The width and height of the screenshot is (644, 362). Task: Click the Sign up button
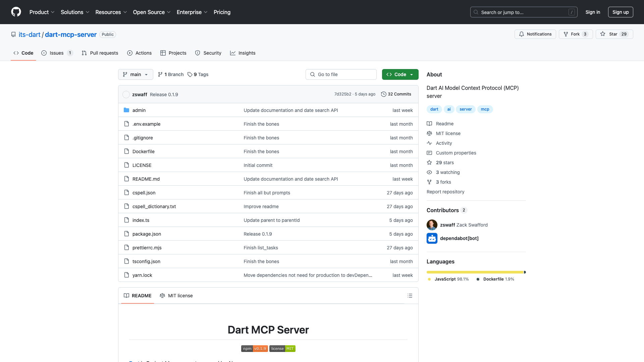[x=621, y=12]
